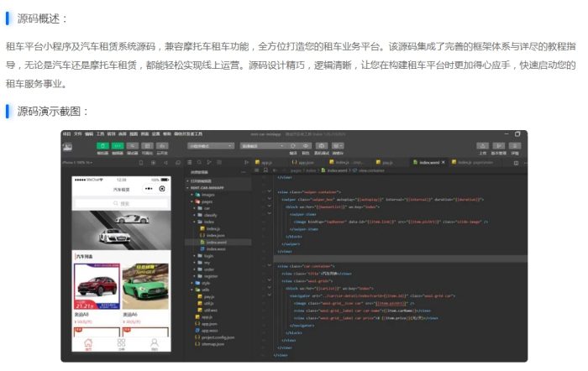Tap the Home icon in simulator tab bar
This screenshot has height=371, width=588.
pos(88,342)
